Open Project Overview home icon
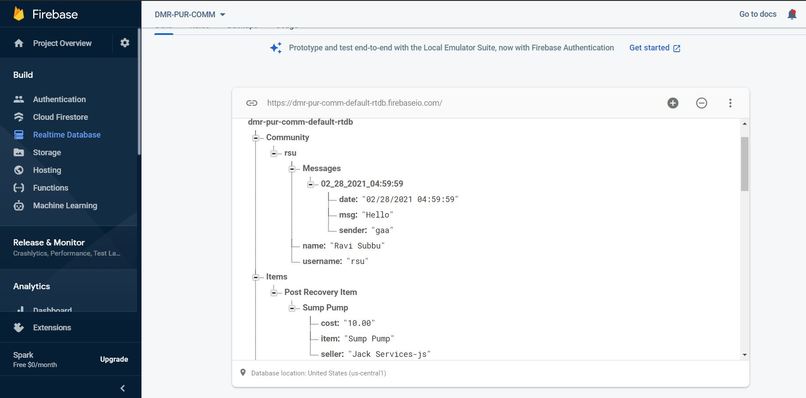806x398 pixels. (x=19, y=43)
